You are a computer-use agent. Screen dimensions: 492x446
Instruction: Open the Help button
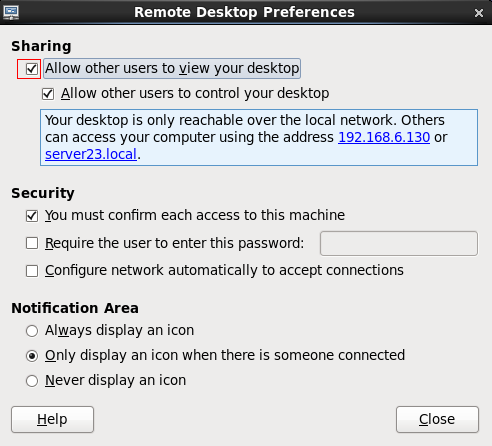(x=52, y=419)
